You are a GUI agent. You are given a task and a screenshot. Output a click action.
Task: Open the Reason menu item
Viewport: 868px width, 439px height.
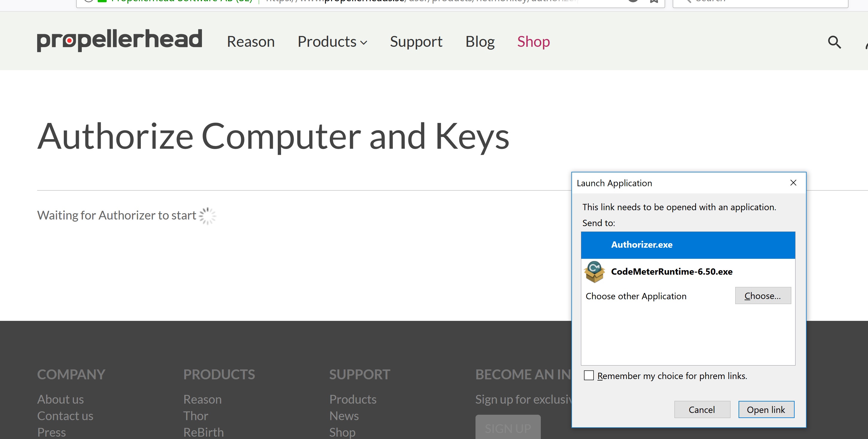[x=251, y=42]
